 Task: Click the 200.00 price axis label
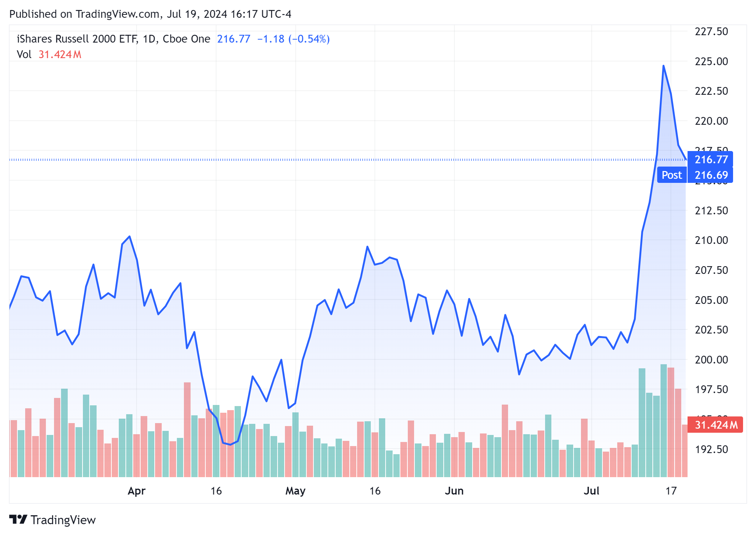[x=711, y=360]
